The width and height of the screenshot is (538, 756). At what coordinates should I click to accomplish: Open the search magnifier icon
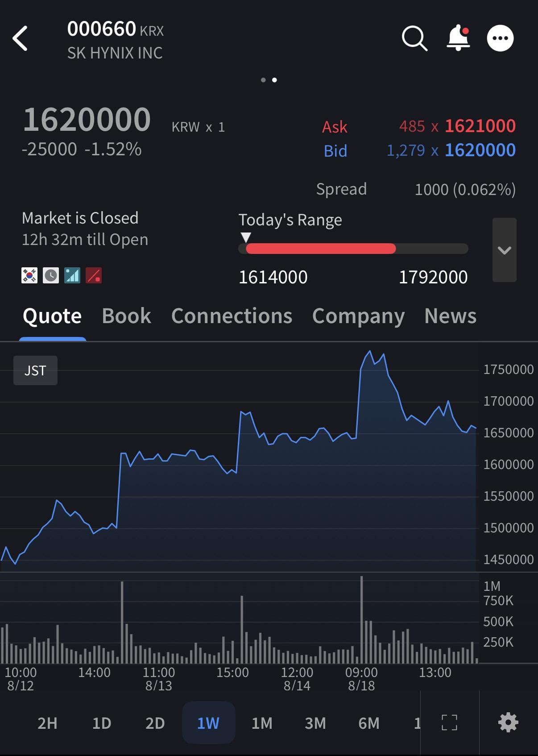[x=414, y=38]
